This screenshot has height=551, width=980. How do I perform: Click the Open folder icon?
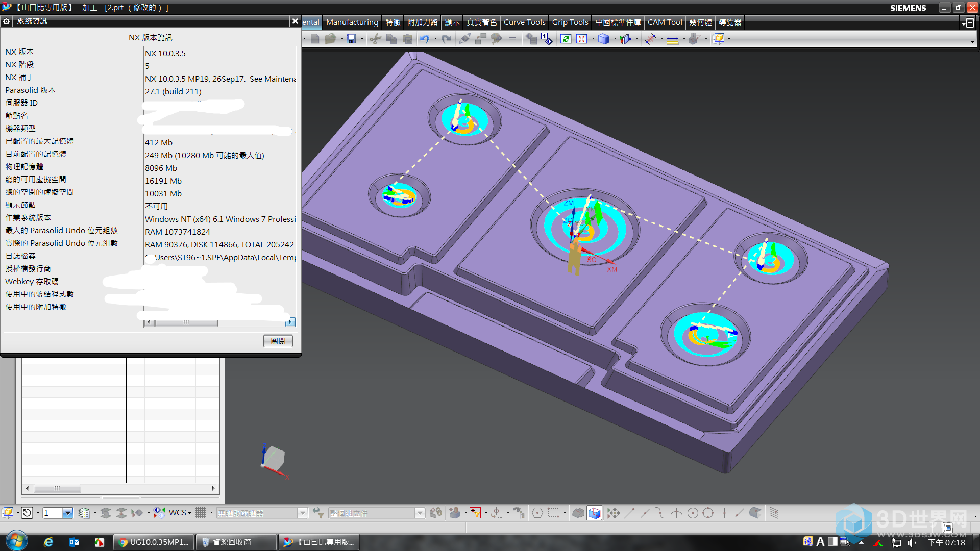point(330,39)
